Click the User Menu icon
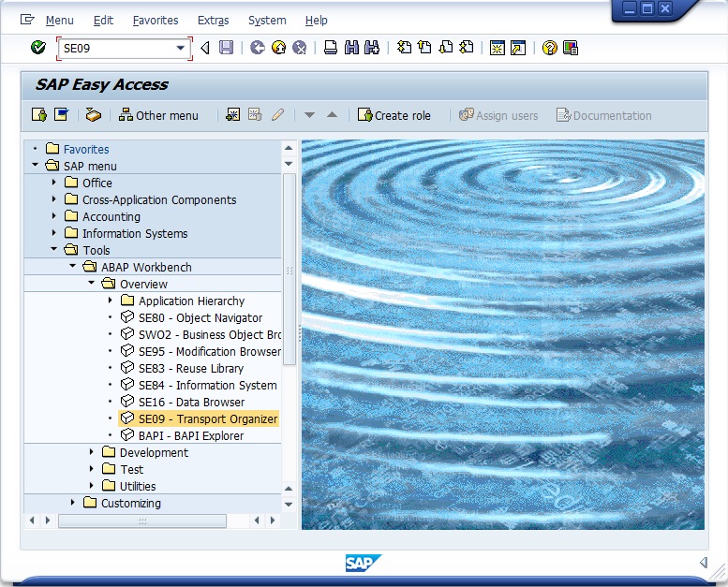Viewport: 728px width, 587px height. click(39, 114)
